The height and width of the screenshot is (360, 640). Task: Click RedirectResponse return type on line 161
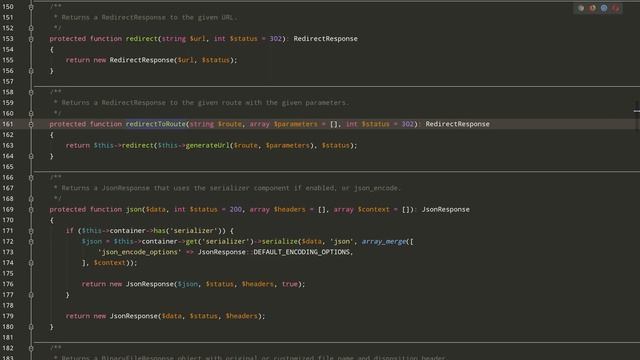click(x=457, y=124)
